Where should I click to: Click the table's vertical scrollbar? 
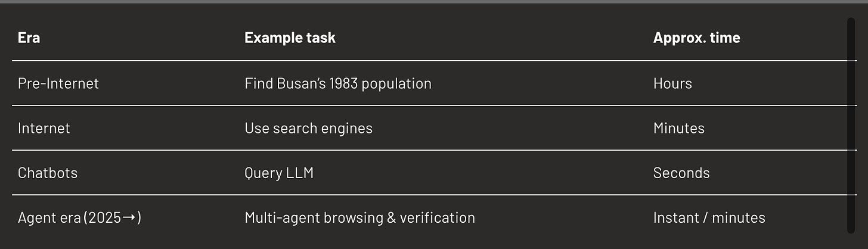coord(851,125)
